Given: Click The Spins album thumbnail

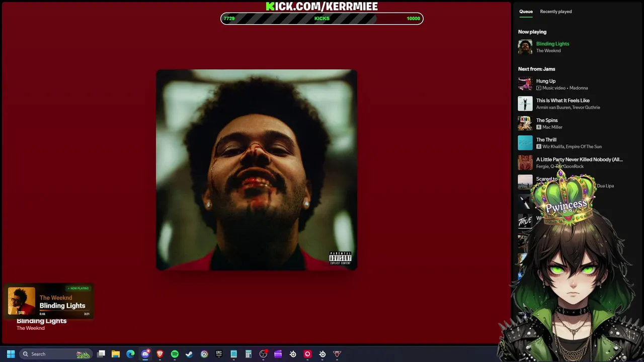Looking at the screenshot, I should point(525,123).
